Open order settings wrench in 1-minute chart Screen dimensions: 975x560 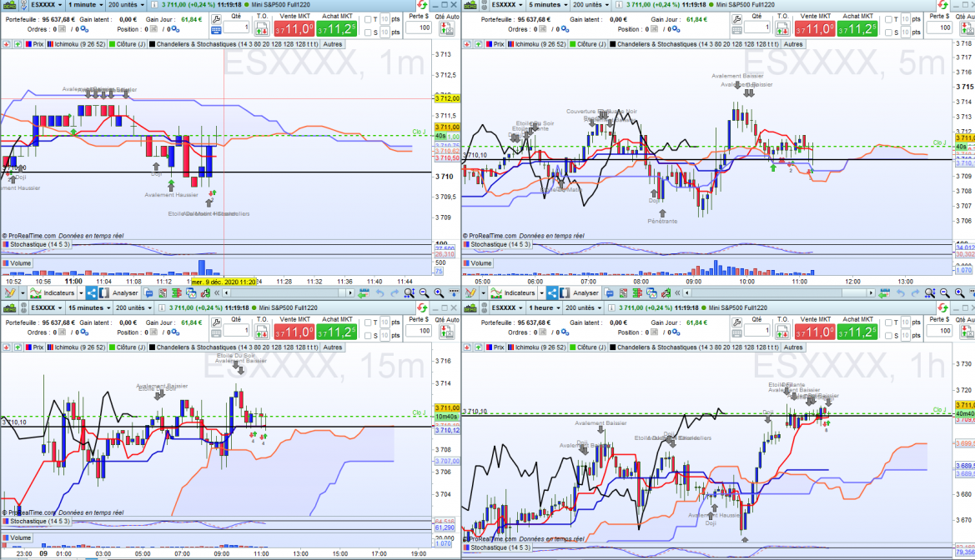(216, 17)
